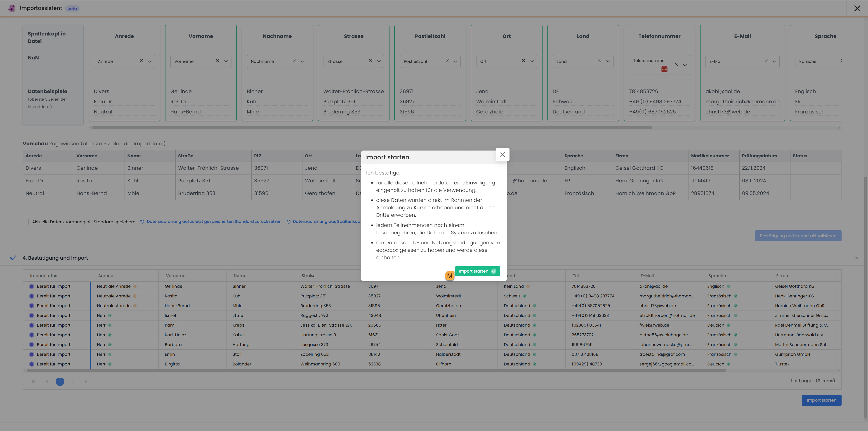
Task: Clear the Strasse column mapping
Action: coord(370,61)
